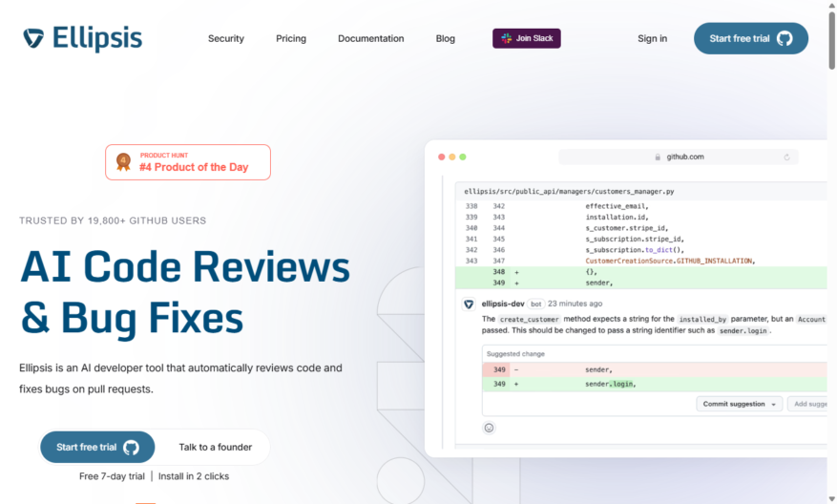Click the Join Slack button

(x=526, y=38)
